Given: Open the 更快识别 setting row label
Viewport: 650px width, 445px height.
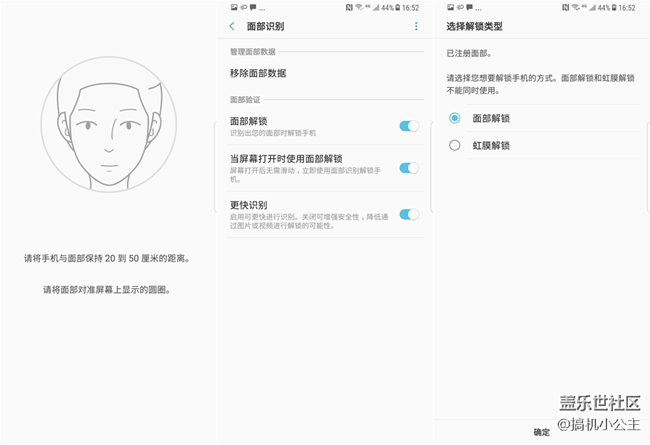Looking at the screenshot, I should tap(248, 205).
